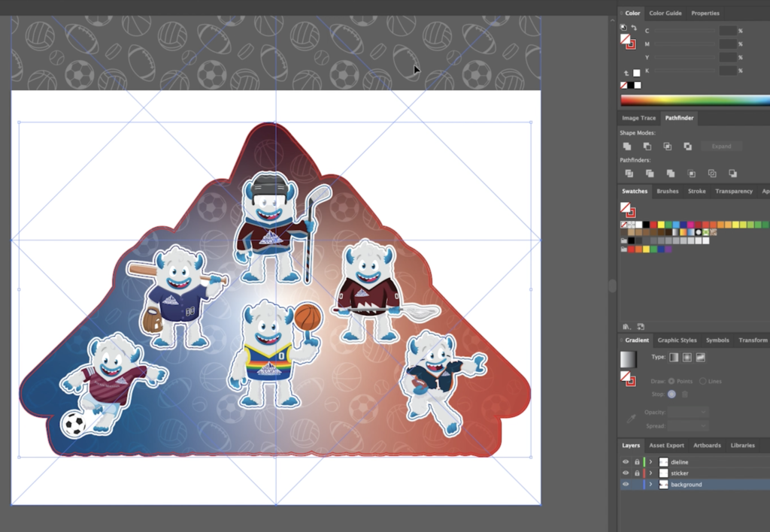Open the Image Trace tab
Screen dimensions: 770x532
click(638, 118)
